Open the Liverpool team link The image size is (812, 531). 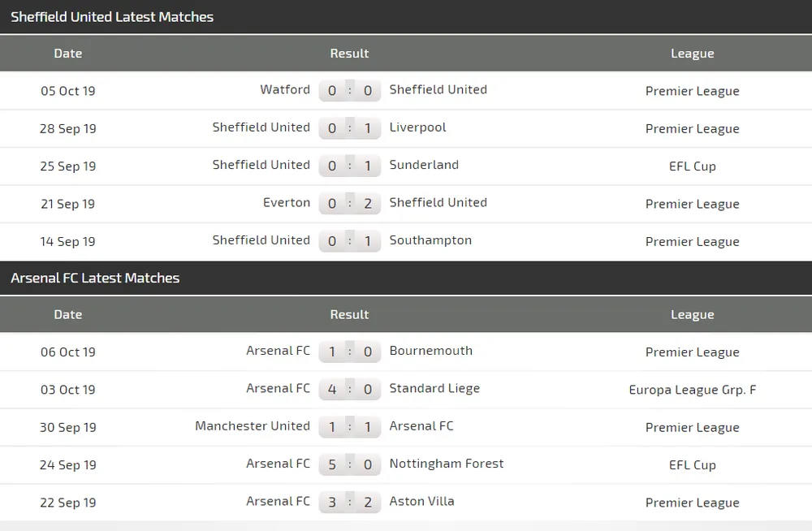(417, 127)
